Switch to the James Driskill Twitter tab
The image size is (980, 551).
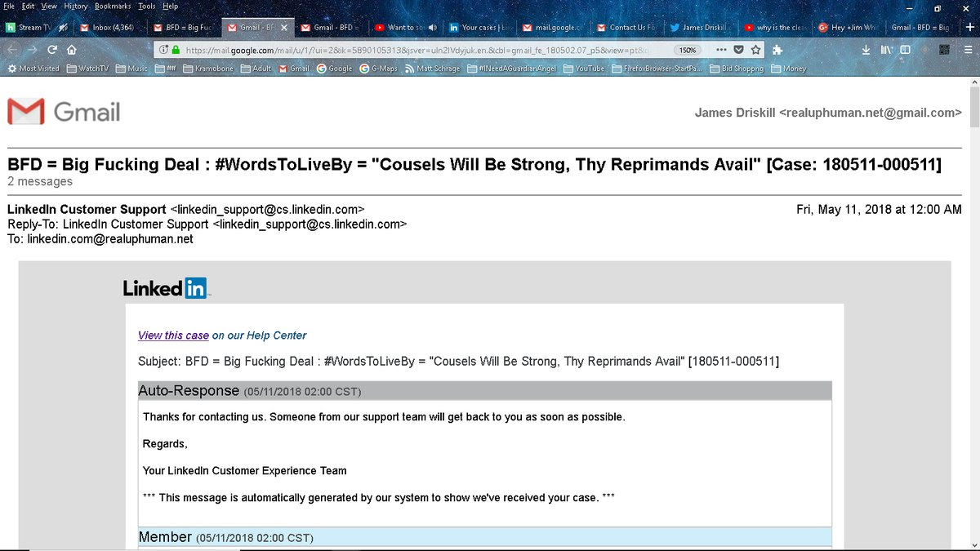pyautogui.click(x=700, y=28)
